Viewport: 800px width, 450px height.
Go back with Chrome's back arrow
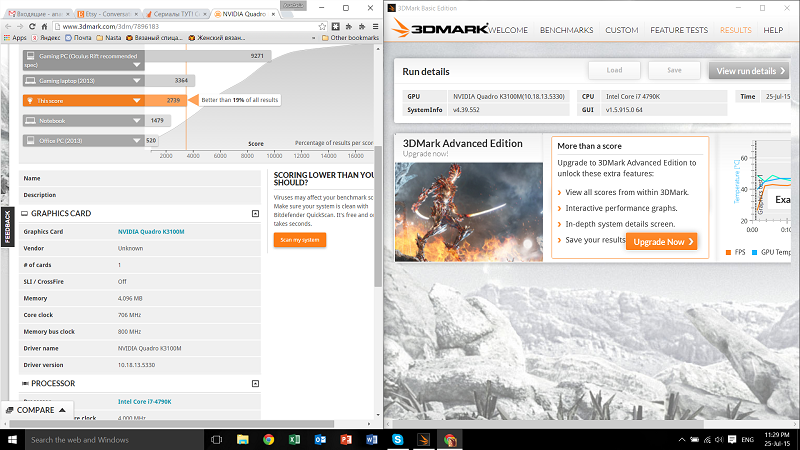point(8,26)
